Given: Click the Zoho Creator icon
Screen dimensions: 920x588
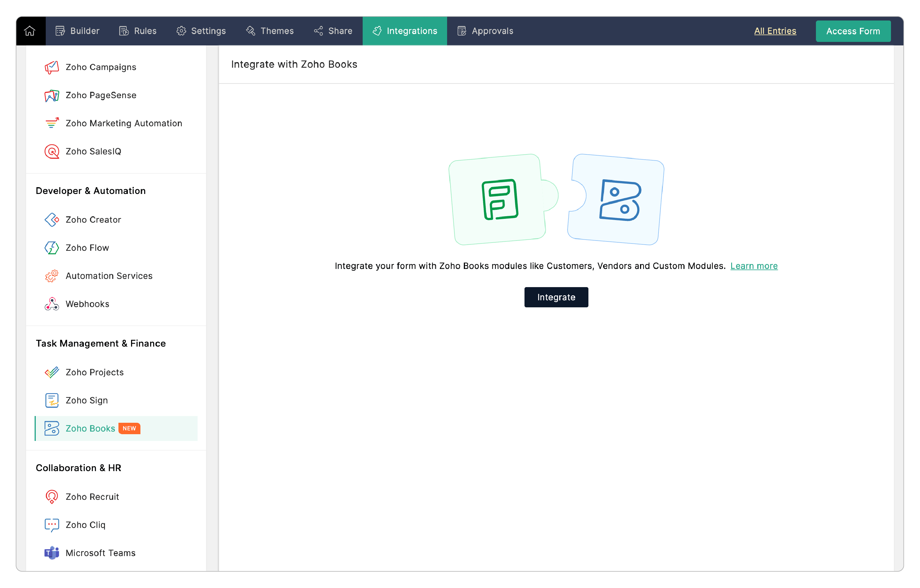Looking at the screenshot, I should (52, 220).
